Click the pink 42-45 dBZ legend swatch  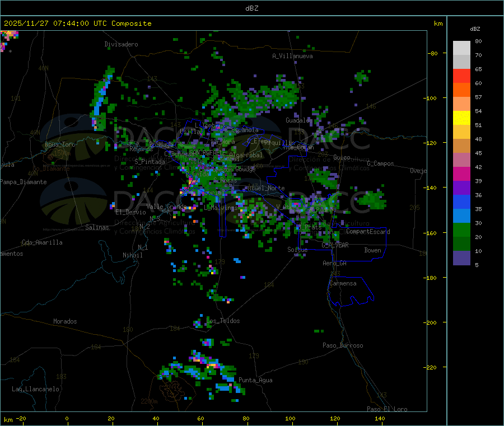coord(461,160)
